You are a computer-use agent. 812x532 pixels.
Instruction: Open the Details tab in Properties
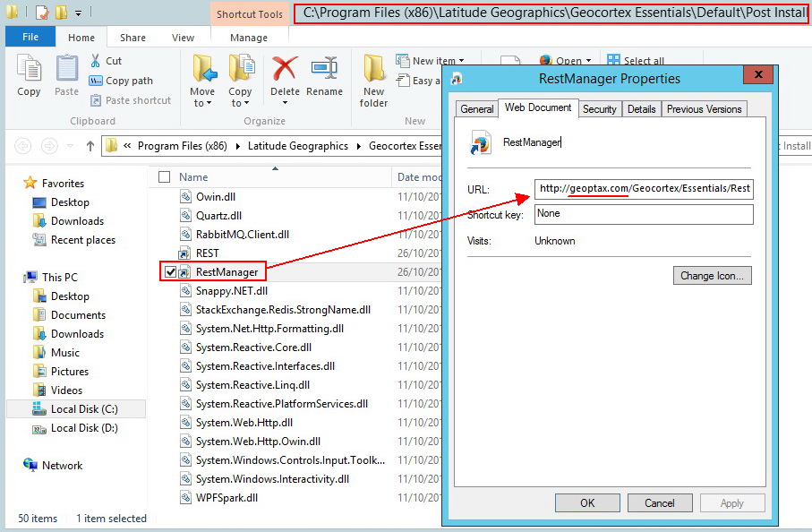[641, 109]
